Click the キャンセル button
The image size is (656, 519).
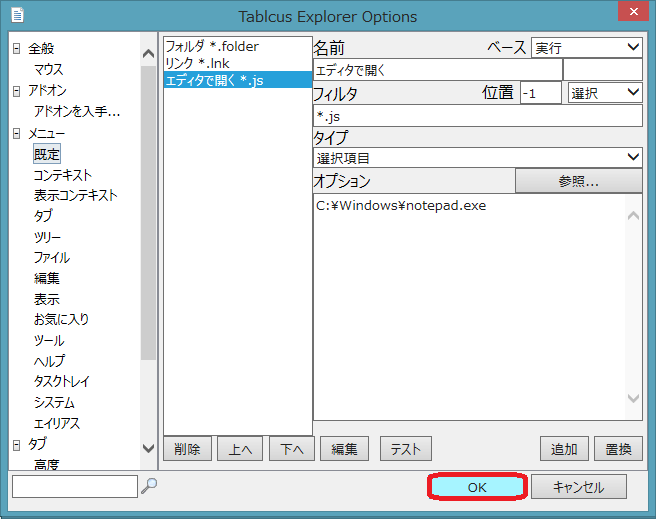pyautogui.click(x=579, y=487)
